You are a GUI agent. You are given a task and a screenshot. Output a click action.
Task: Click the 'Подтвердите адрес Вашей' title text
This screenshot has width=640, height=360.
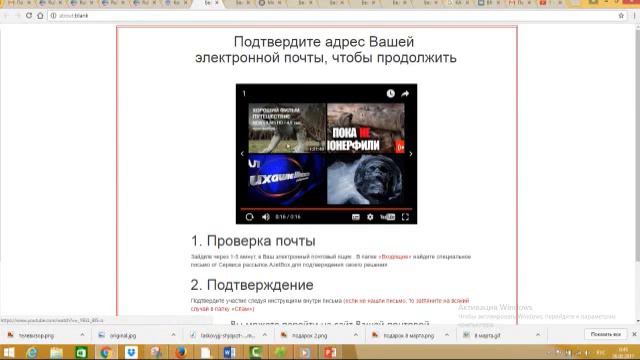pos(324,42)
